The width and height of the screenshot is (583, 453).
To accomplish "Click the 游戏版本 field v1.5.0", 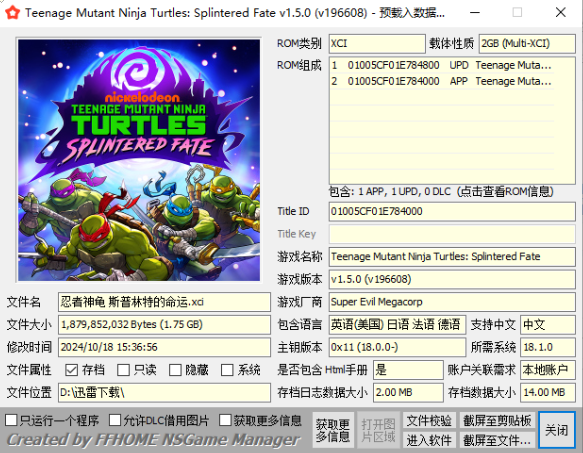I will tap(452, 279).
